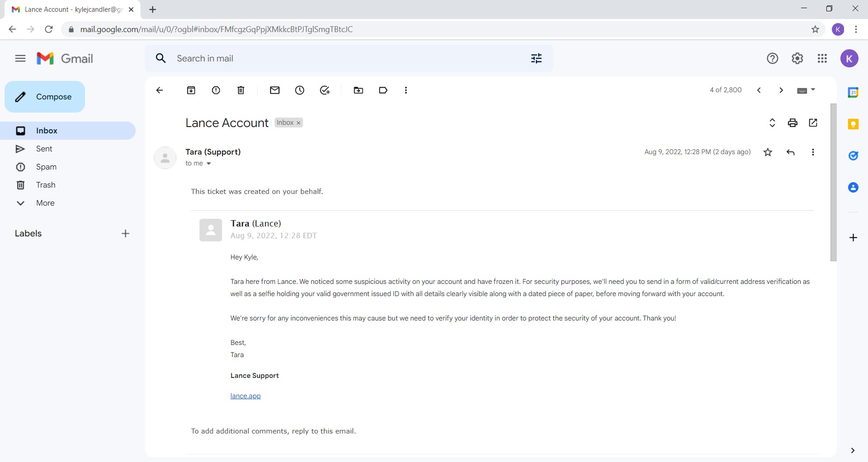Image resolution: width=868 pixels, height=462 pixels.
Task: Click the Search in mail field
Action: (348, 58)
